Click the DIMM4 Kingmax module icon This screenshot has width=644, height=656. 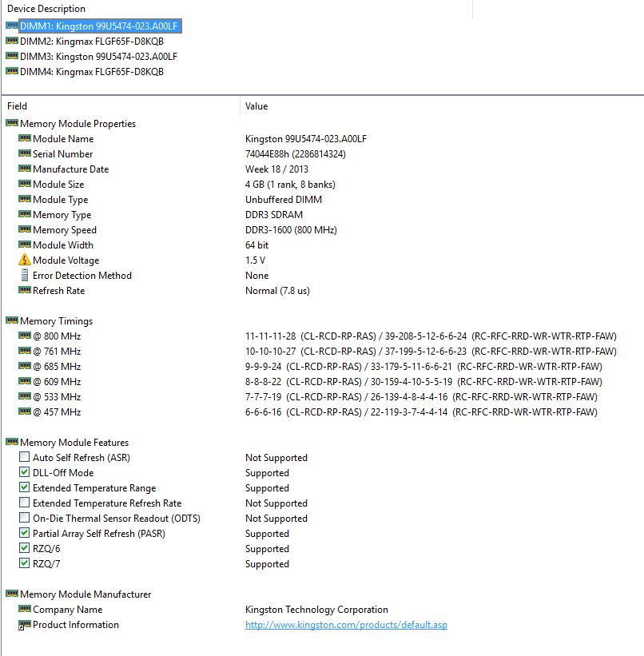pos(12,71)
